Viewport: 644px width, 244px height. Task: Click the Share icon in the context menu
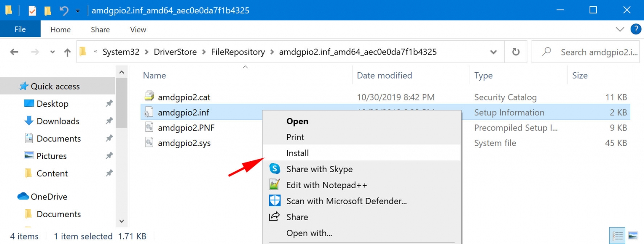(x=274, y=217)
